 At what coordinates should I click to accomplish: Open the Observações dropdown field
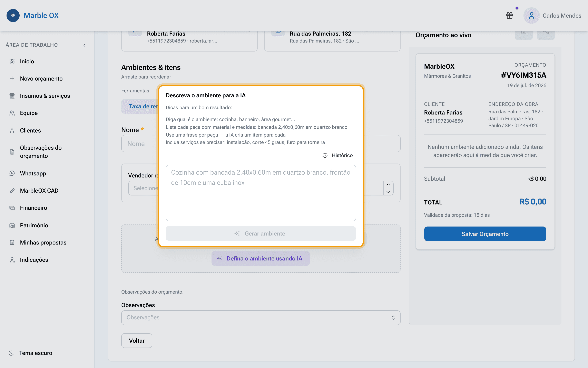[x=261, y=318]
